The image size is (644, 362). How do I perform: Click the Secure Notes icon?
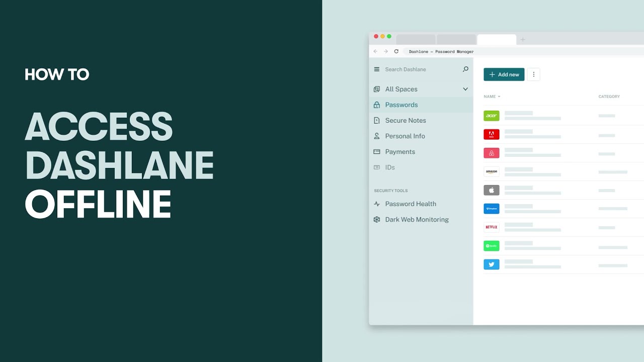(x=377, y=120)
